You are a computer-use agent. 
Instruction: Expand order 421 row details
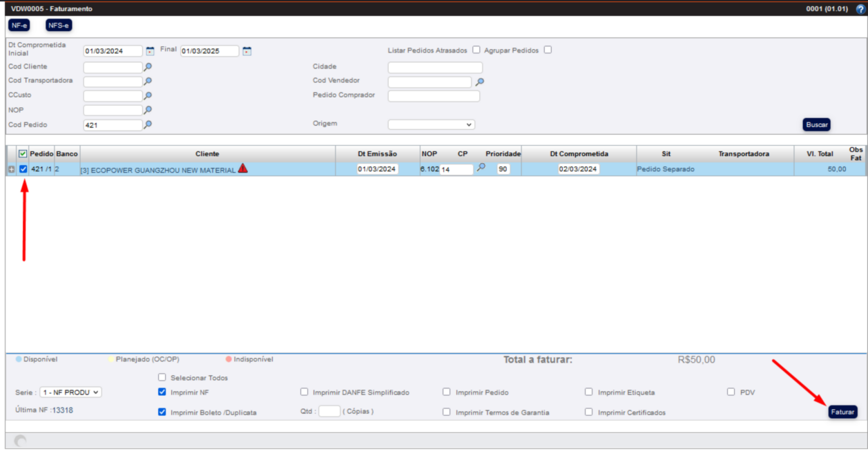pyautogui.click(x=11, y=169)
